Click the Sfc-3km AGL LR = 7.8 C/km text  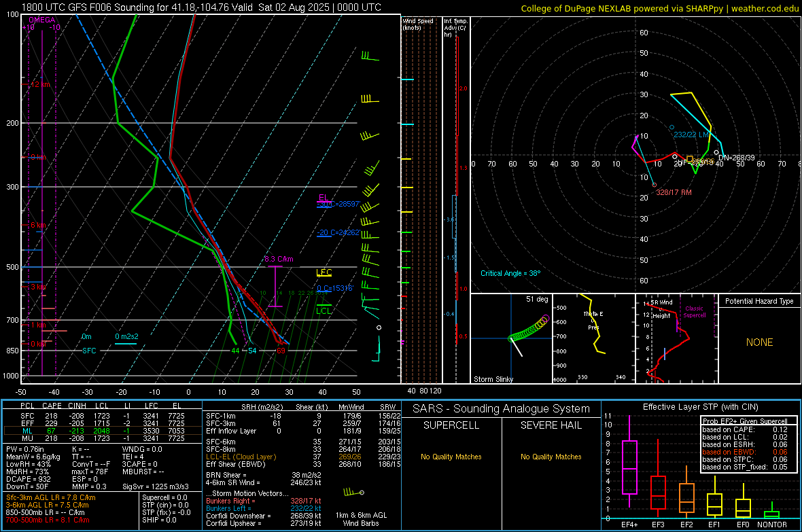point(51,497)
